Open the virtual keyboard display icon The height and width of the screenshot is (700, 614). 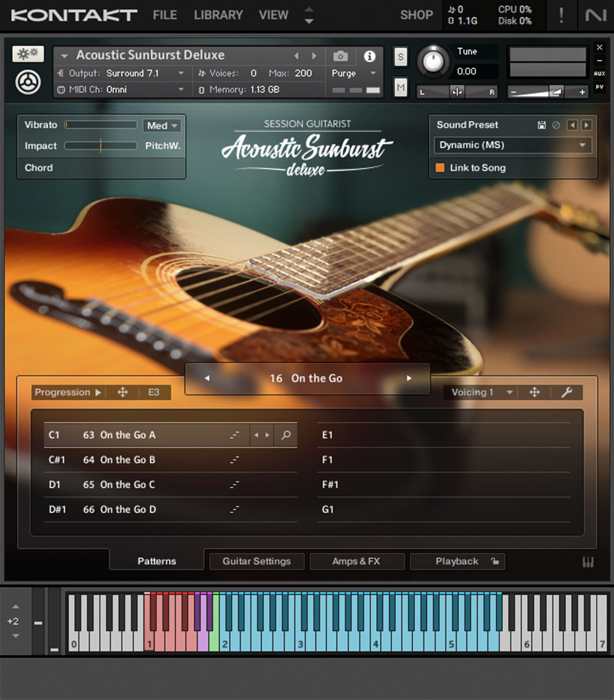pos(589,561)
